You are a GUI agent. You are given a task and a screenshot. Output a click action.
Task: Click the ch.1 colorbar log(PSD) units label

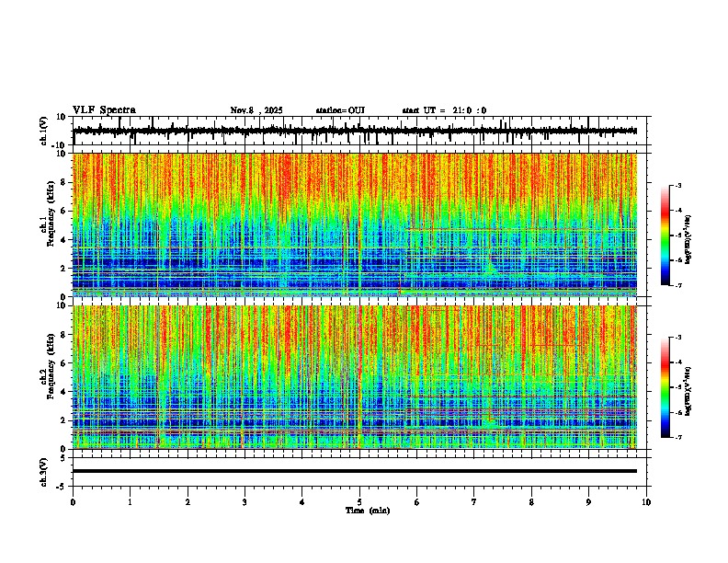click(x=688, y=240)
